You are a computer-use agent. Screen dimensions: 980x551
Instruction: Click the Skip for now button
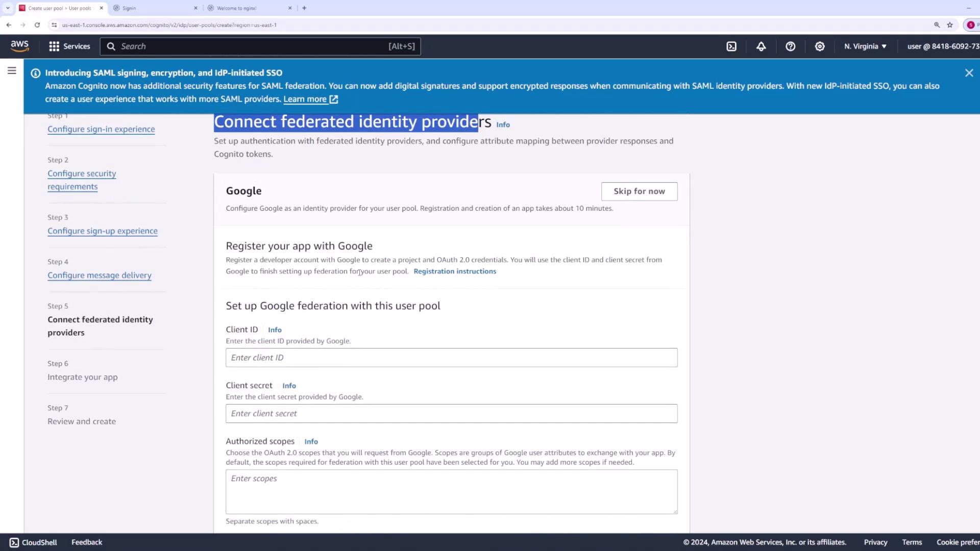tap(639, 191)
